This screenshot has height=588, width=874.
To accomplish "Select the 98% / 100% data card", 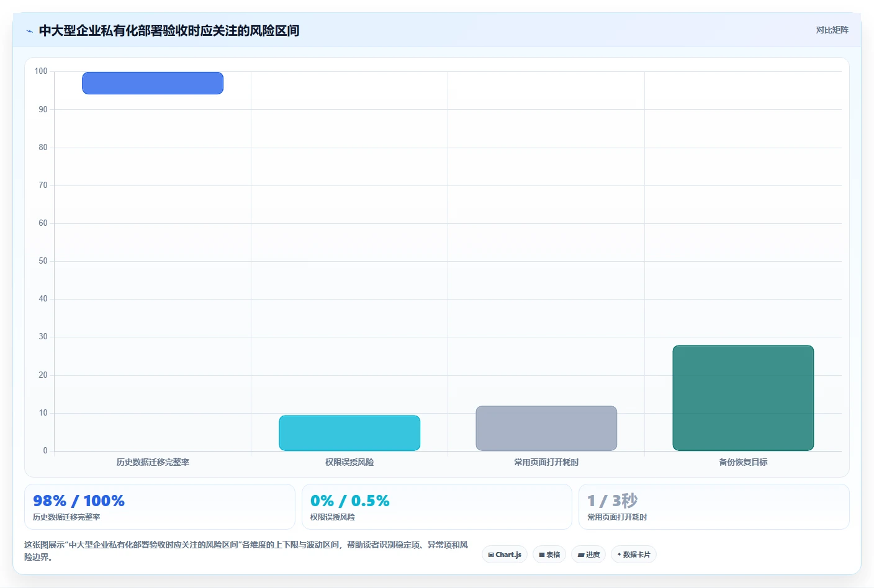I will click(160, 507).
